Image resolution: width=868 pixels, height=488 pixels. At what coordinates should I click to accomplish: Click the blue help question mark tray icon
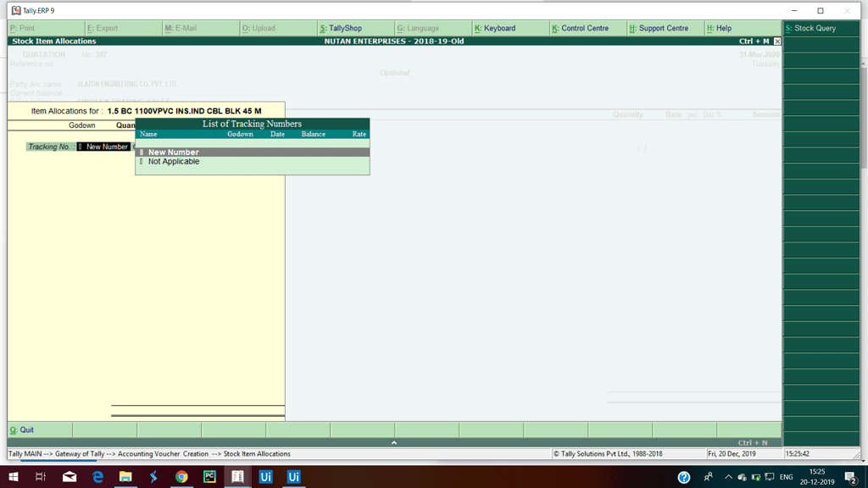(x=684, y=477)
